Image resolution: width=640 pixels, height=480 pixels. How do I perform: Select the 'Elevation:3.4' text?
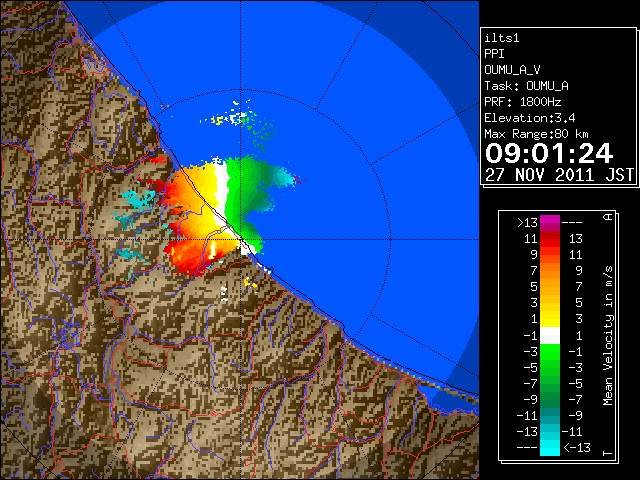(530, 118)
